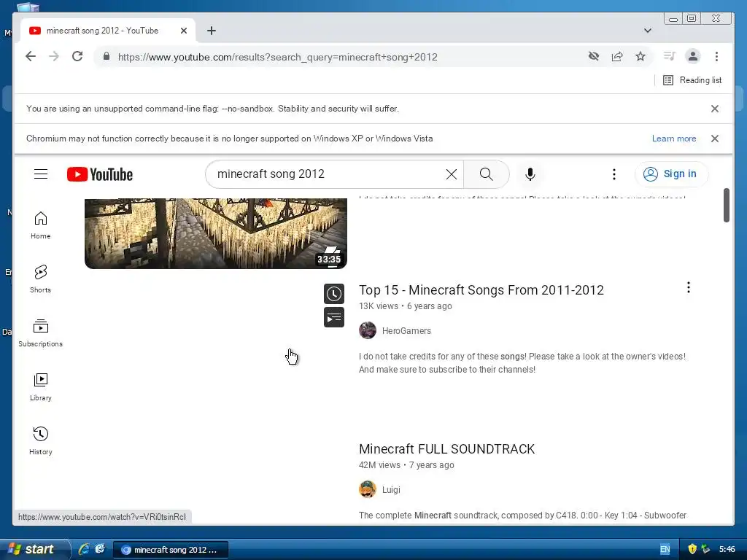The image size is (747, 560).
Task: Clear the search text with the X
Action: click(x=451, y=174)
